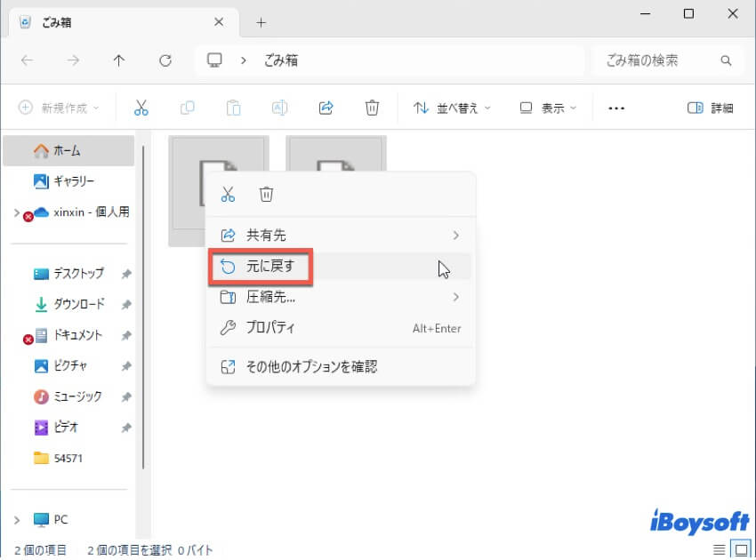Expand the PC tree node

(17, 519)
